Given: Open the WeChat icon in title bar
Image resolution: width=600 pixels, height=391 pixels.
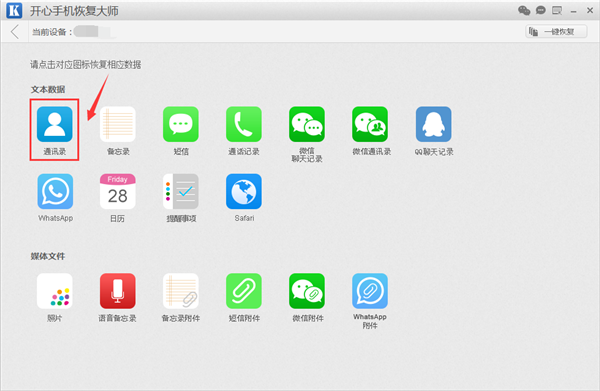Looking at the screenshot, I should tap(524, 10).
